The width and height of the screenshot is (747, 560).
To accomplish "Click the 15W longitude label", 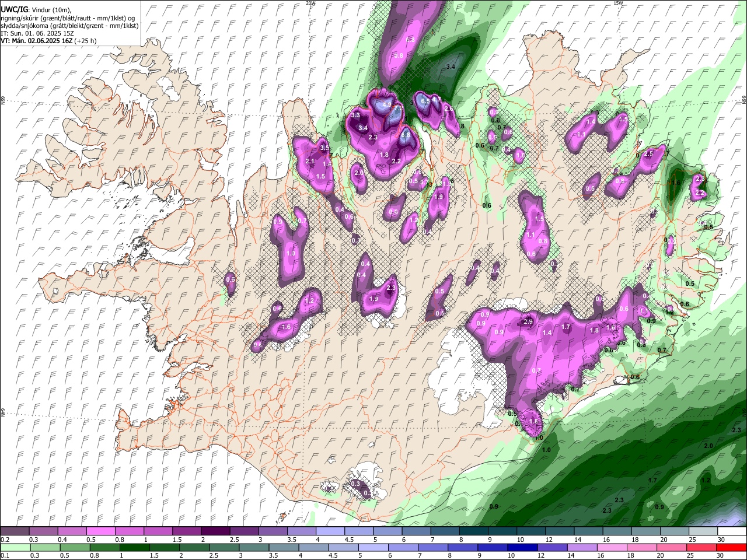I will (618, 3).
